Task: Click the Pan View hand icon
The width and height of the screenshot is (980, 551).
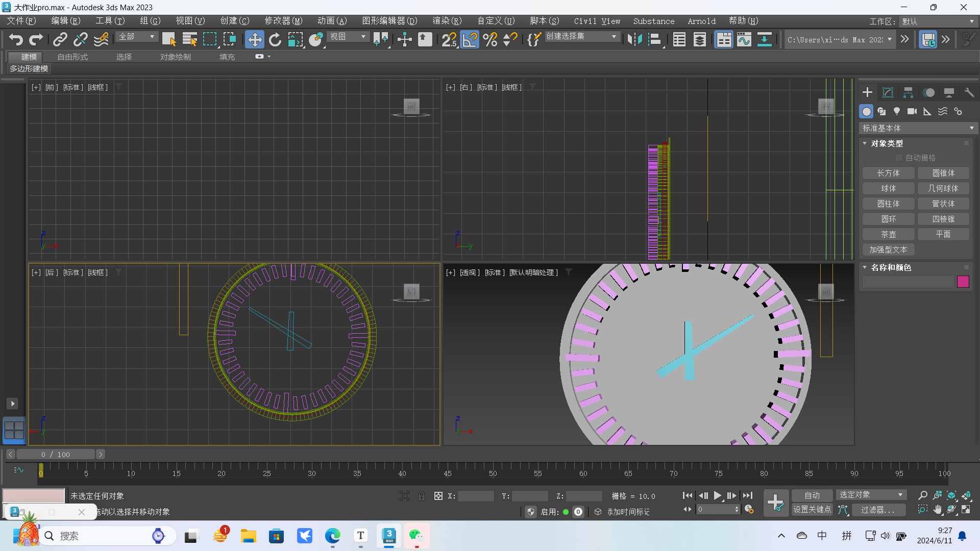Action: click(937, 509)
